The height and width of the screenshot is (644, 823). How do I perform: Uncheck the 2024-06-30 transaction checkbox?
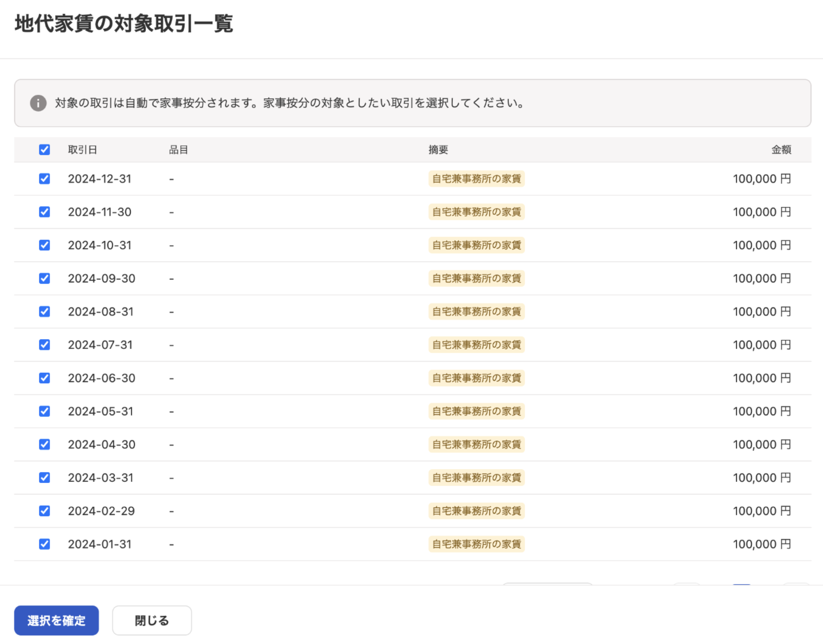point(44,378)
